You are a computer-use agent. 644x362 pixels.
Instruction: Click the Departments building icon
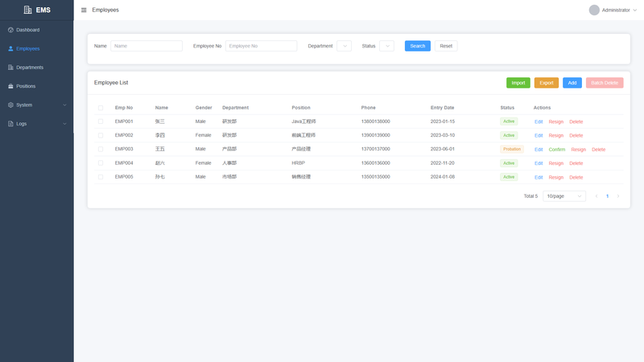pyautogui.click(x=10, y=68)
